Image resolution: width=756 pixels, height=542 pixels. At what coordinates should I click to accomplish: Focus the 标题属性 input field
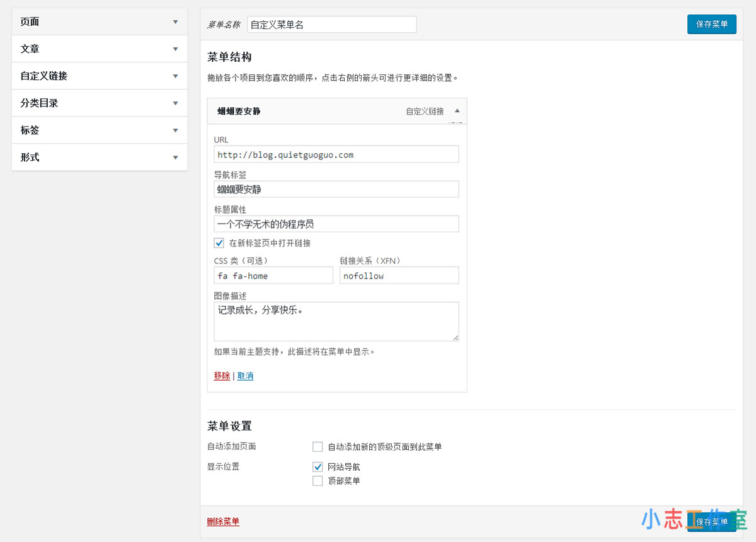click(336, 224)
